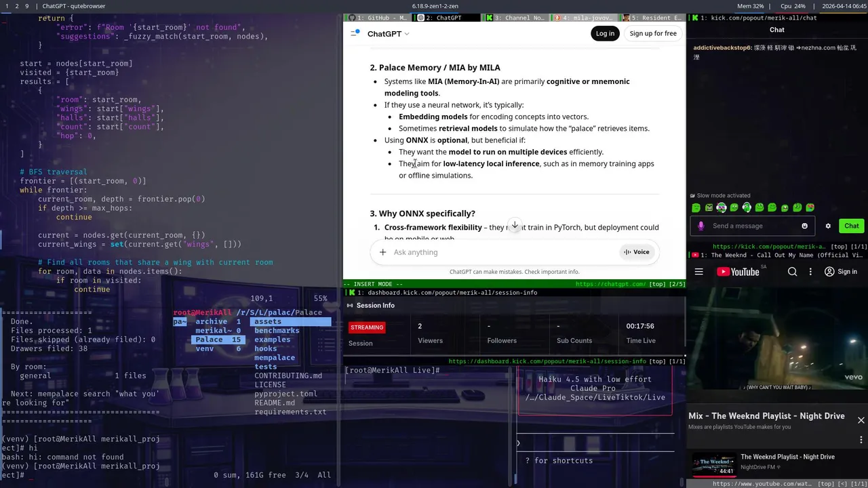Open the emoji picker in Kick chat
This screenshot has width=868, height=488.
click(805, 226)
